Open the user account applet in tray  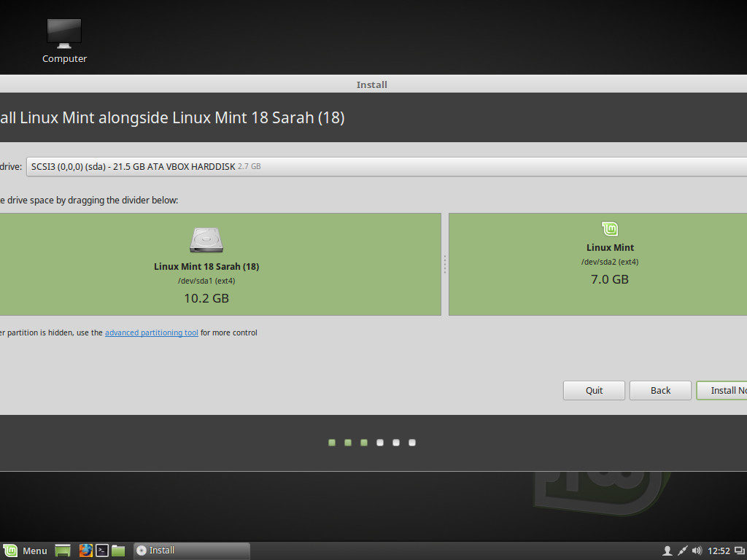pos(667,551)
